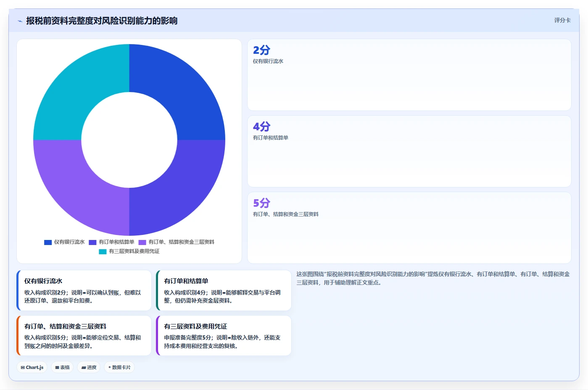Viewport: 588px width, 390px height.
Task: Click the text 收入构成识别4分 description
Action: point(222,297)
